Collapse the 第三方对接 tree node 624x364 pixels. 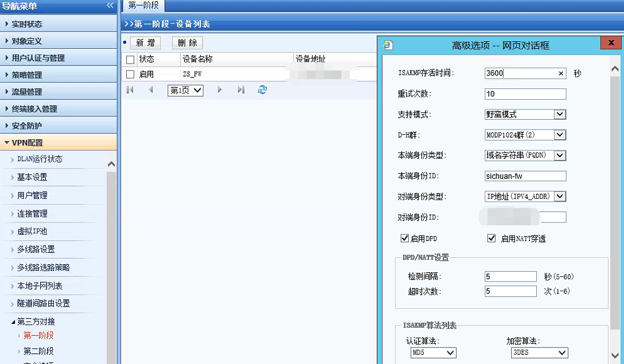click(x=13, y=322)
